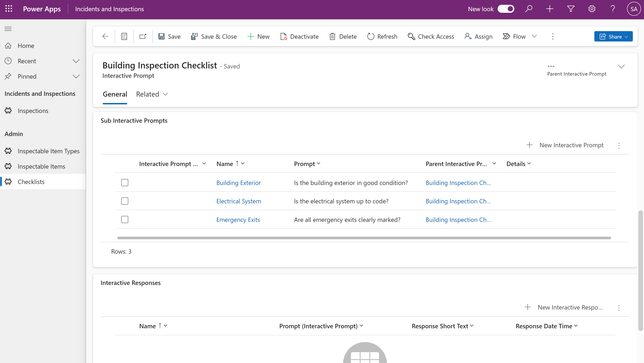Click the search magnifier icon
Image resolution: width=644 pixels, height=363 pixels.
click(529, 9)
